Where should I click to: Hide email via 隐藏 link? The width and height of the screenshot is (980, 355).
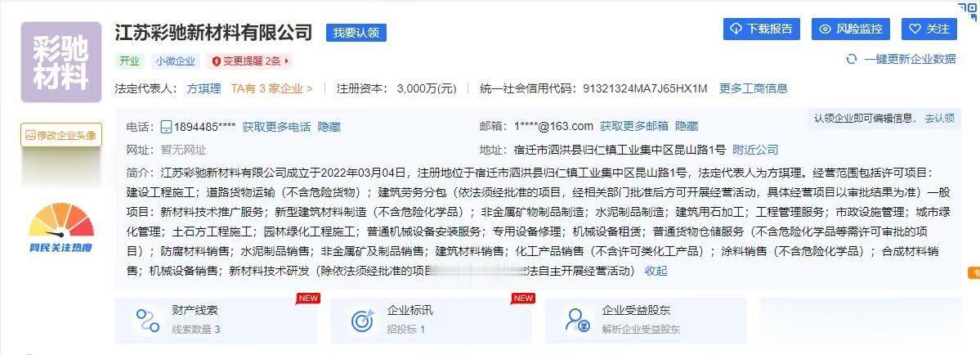pyautogui.click(x=687, y=126)
